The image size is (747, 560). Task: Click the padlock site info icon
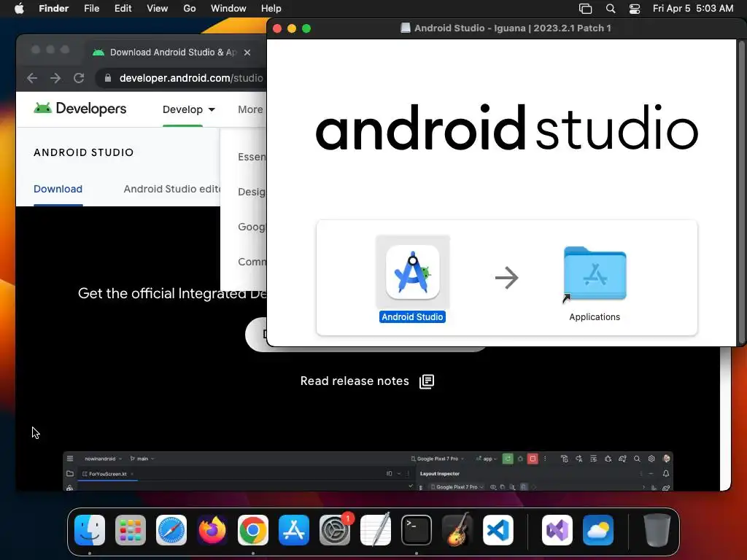108,78
